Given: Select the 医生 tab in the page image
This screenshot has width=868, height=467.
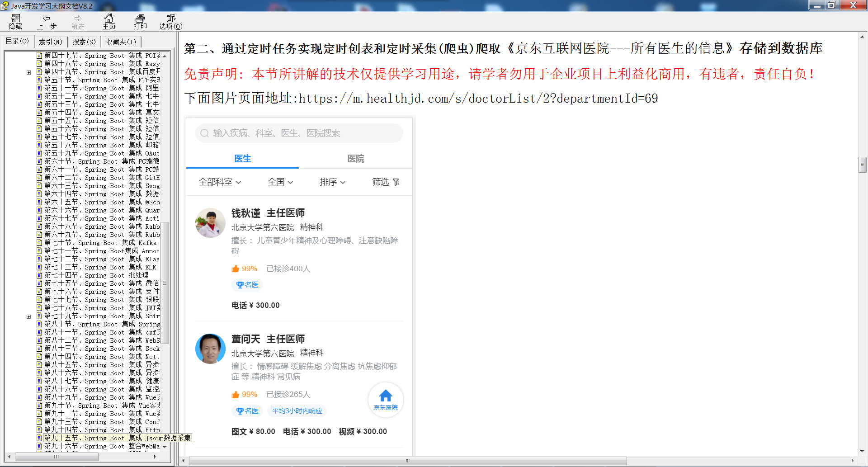Looking at the screenshot, I should [243, 159].
